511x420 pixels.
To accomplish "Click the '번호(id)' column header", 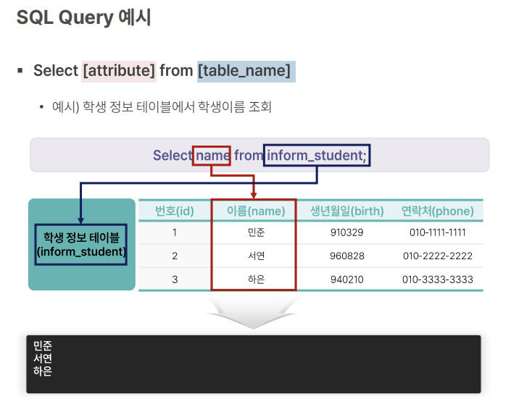I will pos(175,211).
